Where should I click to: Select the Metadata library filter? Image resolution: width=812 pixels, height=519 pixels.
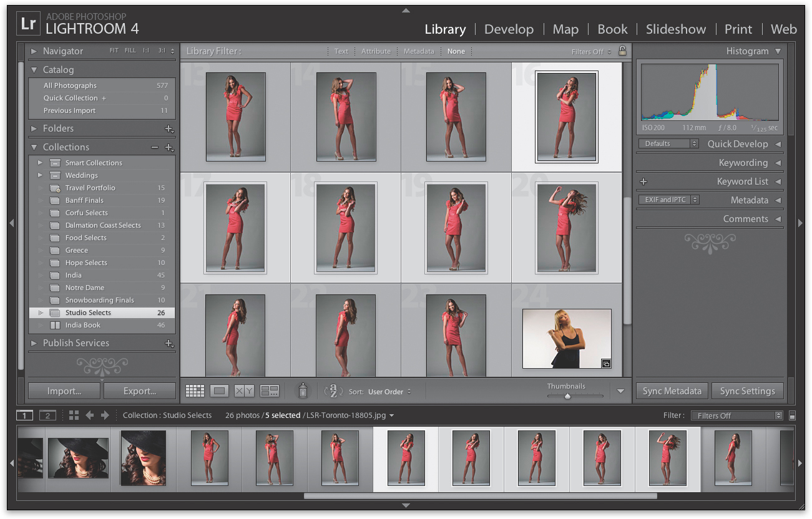(419, 51)
